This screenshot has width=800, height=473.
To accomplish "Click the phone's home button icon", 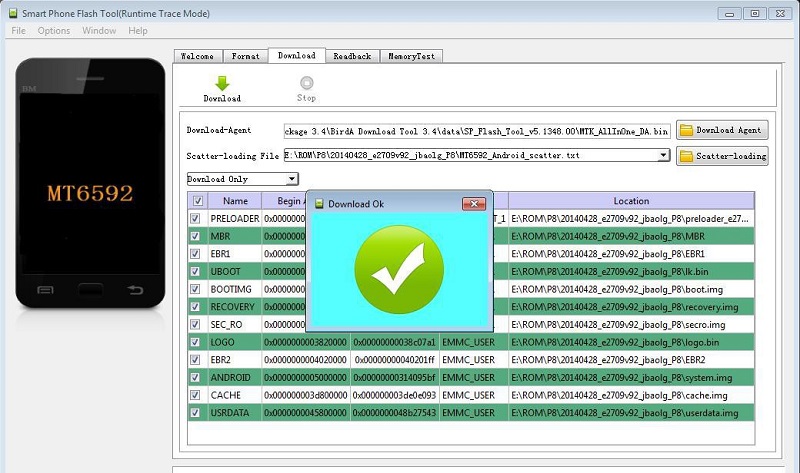I will 90,290.
